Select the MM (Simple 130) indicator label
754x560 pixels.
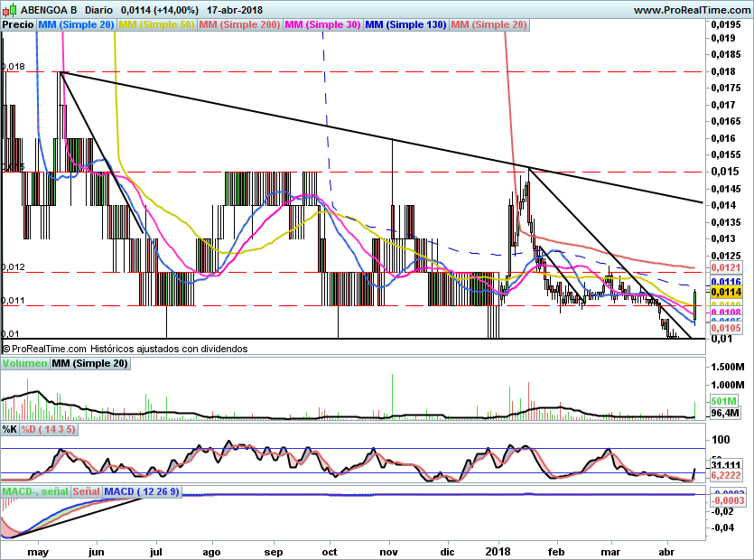[405, 25]
